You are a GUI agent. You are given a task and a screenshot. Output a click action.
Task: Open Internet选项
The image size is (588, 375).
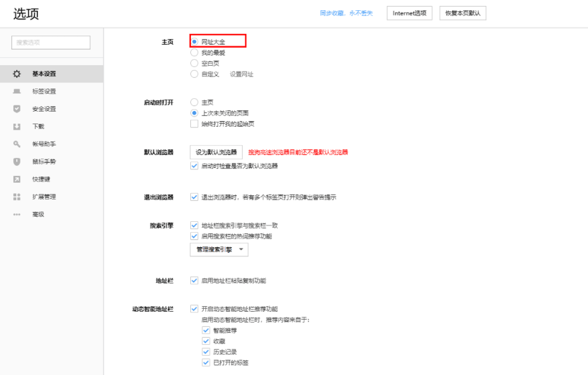pos(409,13)
